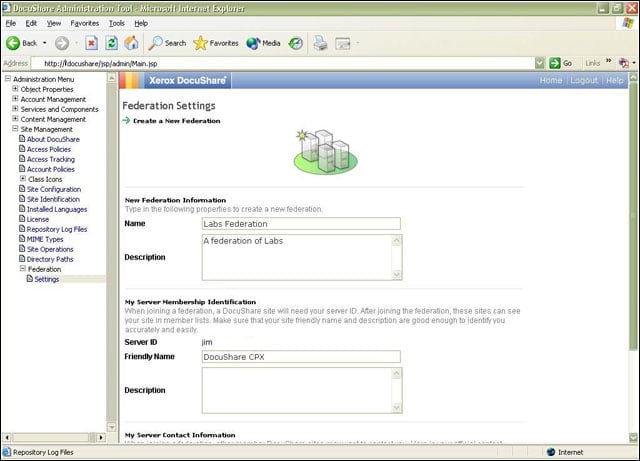The width and height of the screenshot is (640, 461).
Task: Open the License page link
Action: (38, 219)
